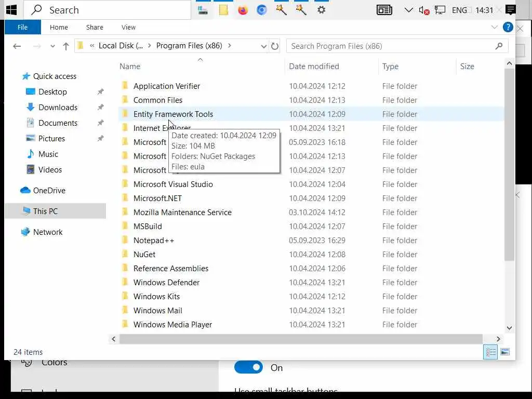Image resolution: width=532 pixels, height=399 pixels.
Task: Expand breadcrumb arrow after Program Files (x86)
Action: coord(230,46)
